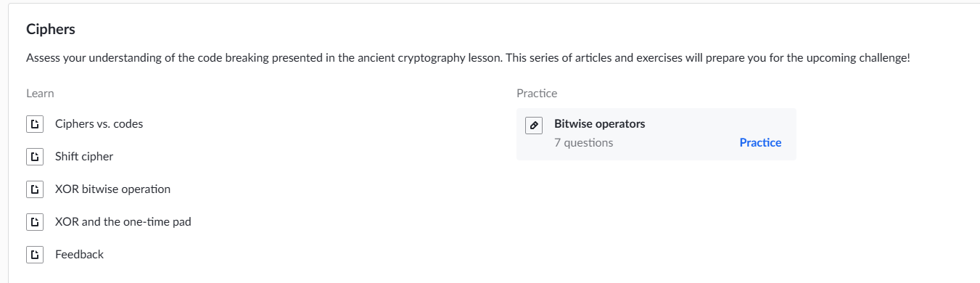Open the Feedback article link
The height and width of the screenshot is (283, 980).
coord(79,255)
